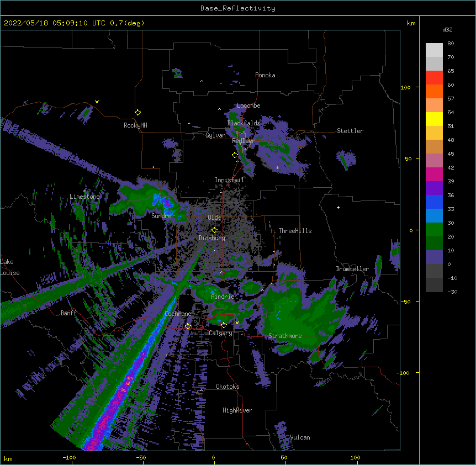Click the HighRiver city label

(x=237, y=411)
